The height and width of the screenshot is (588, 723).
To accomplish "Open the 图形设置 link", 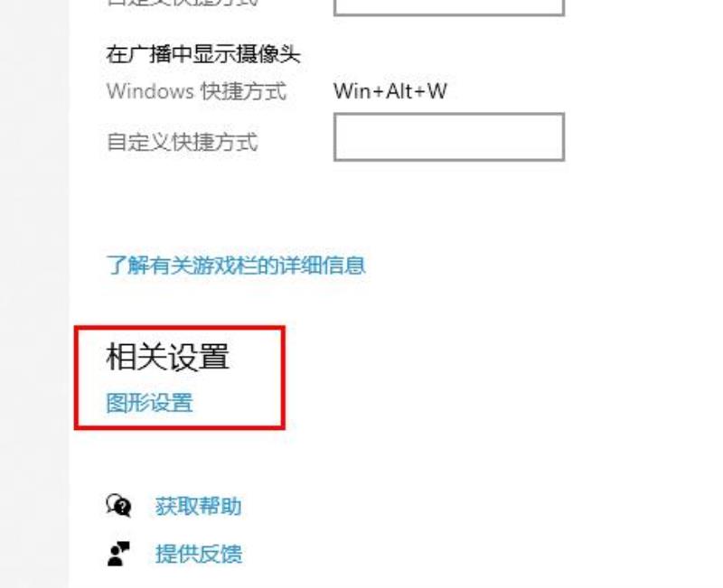I will (149, 402).
